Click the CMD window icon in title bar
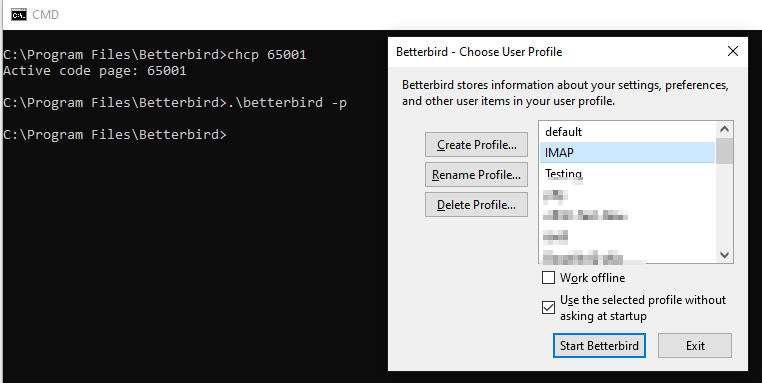The height and width of the screenshot is (383, 762). [x=19, y=15]
